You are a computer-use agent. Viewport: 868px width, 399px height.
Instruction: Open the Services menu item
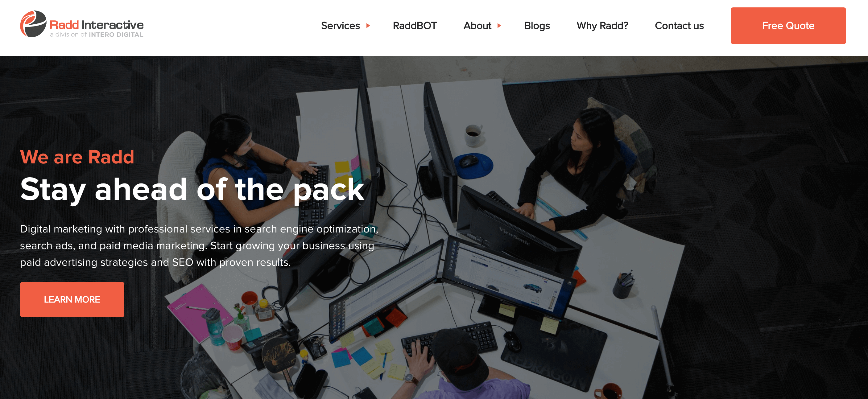click(x=340, y=26)
